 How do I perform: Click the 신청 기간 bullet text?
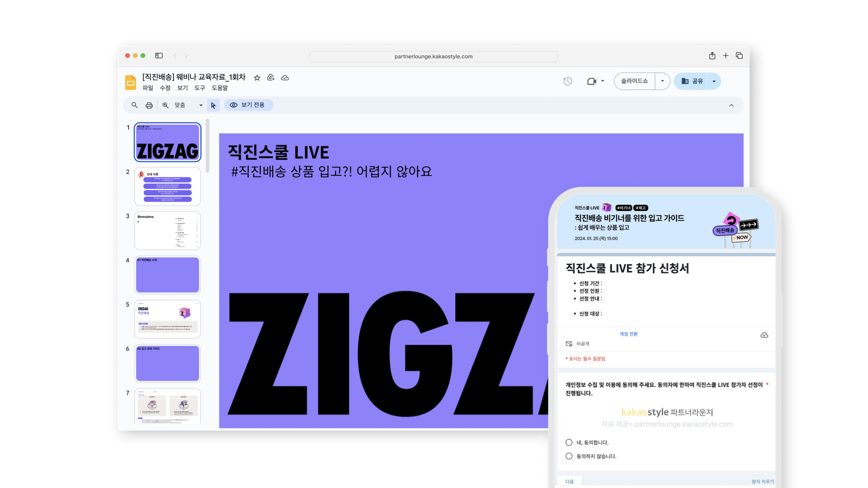point(590,283)
